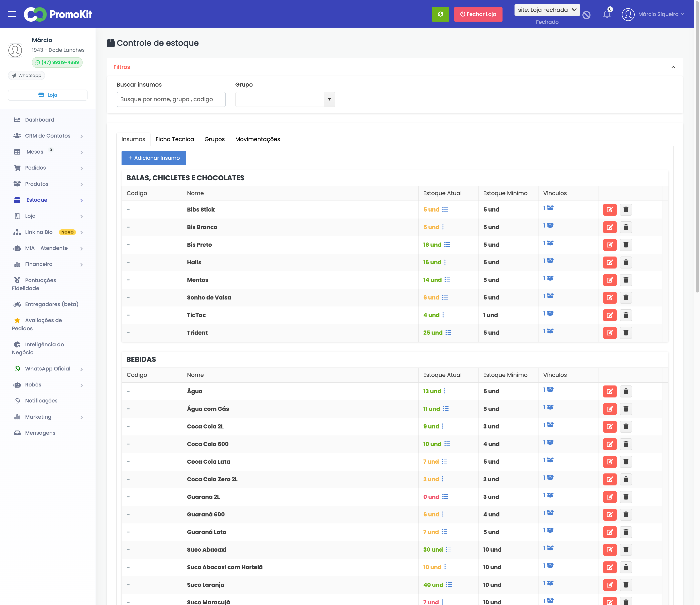This screenshot has height=605, width=700.
Task: Delete the Bis Branco insumo
Action: (x=626, y=227)
